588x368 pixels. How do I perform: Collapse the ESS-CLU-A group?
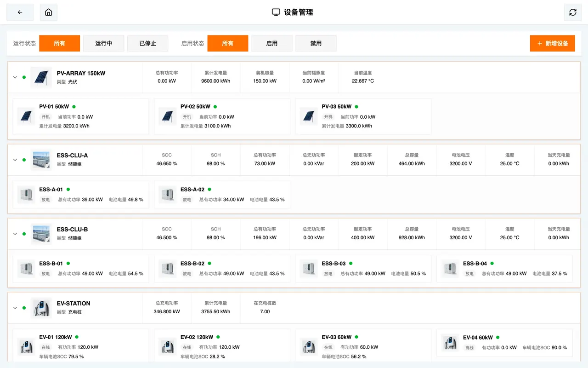[x=15, y=160]
